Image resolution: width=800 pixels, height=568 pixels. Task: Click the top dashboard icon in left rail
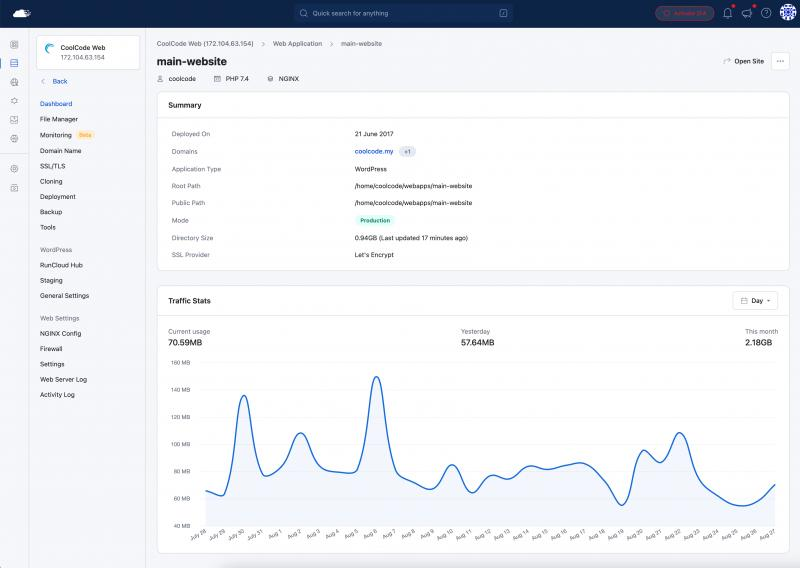[14, 45]
